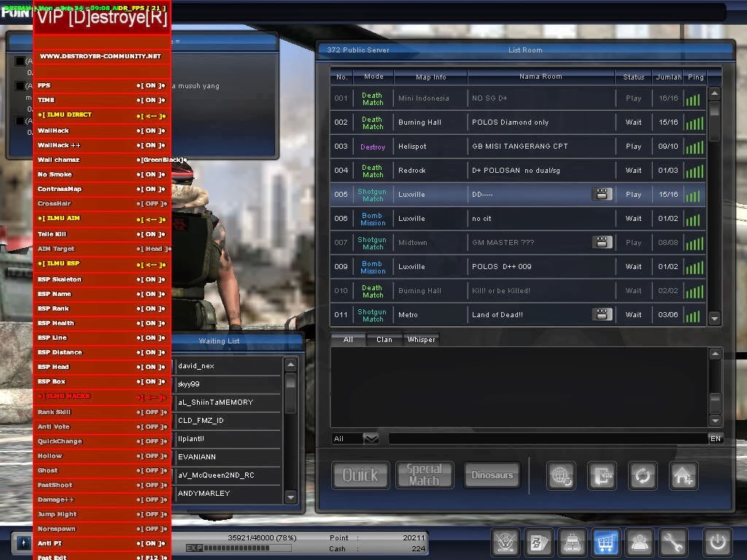Open the Inventory backpack icon
Viewport: 747px width, 560px height.
pyautogui.click(x=573, y=542)
